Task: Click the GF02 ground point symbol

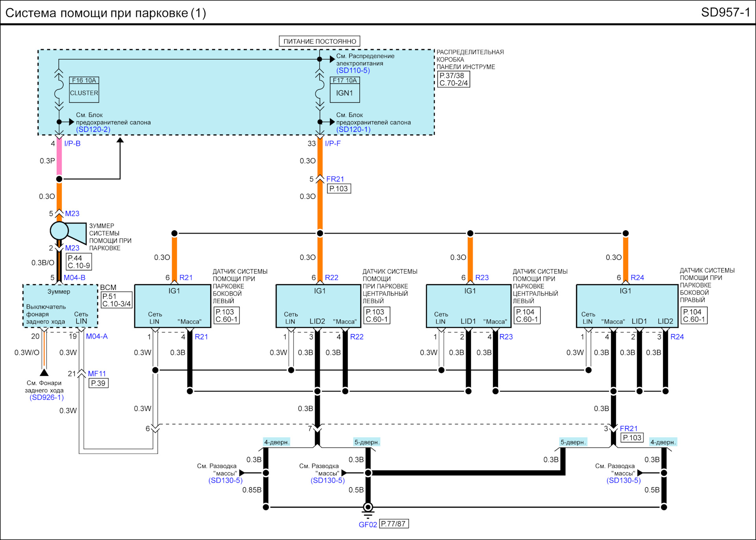Action: point(368,509)
